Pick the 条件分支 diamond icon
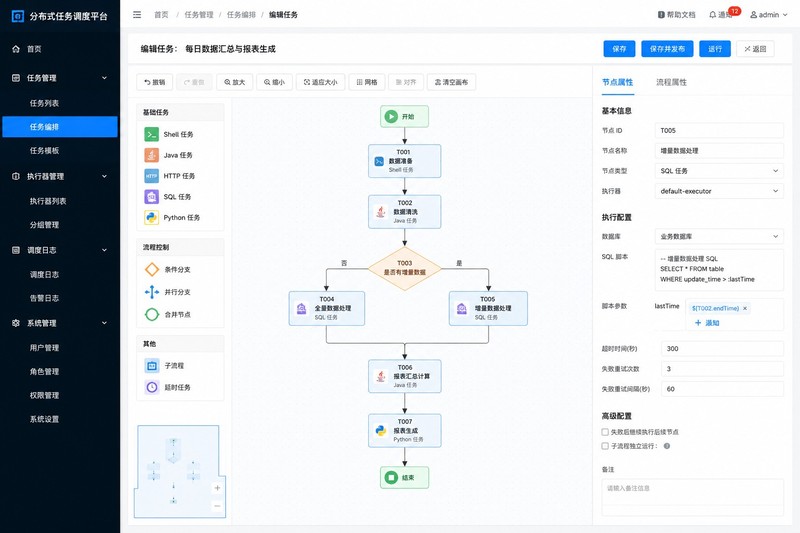 (152, 269)
